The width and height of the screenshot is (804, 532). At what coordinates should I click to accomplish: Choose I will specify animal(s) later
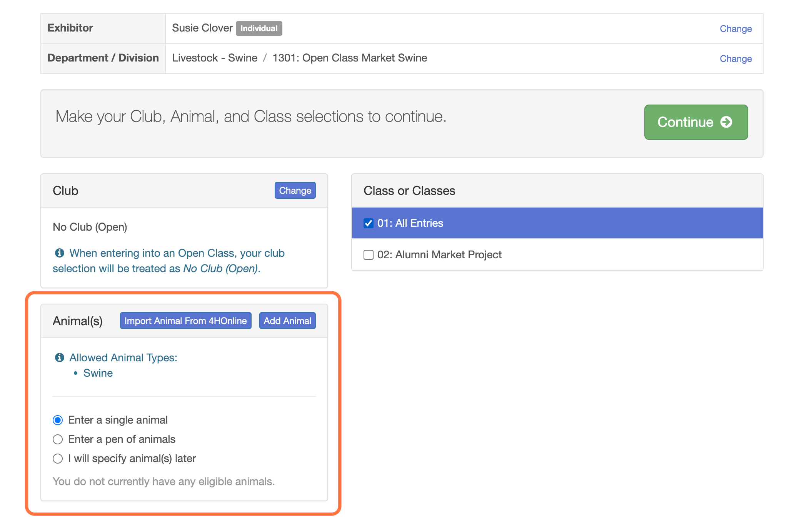(x=58, y=459)
